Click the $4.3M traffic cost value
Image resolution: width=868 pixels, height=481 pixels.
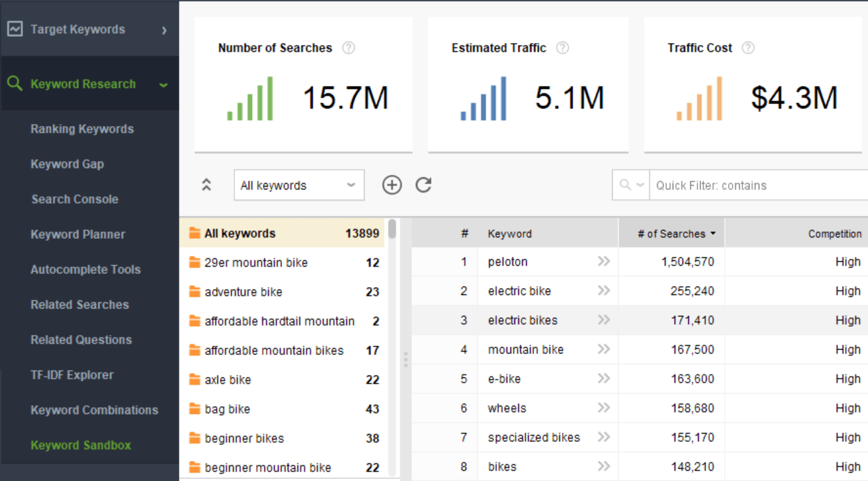click(x=794, y=98)
